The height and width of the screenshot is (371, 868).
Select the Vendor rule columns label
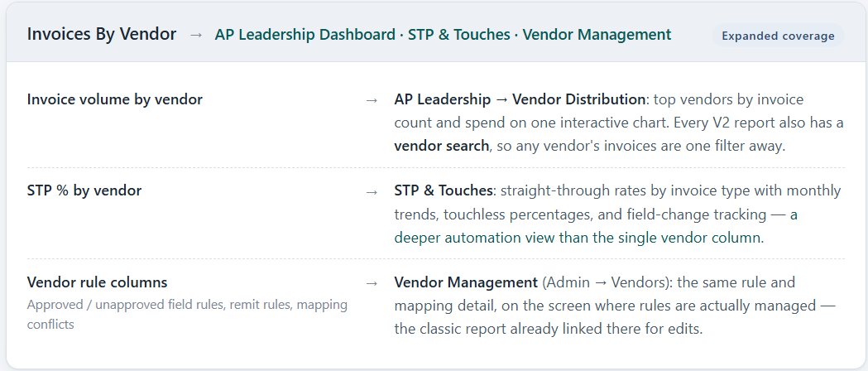coord(97,282)
